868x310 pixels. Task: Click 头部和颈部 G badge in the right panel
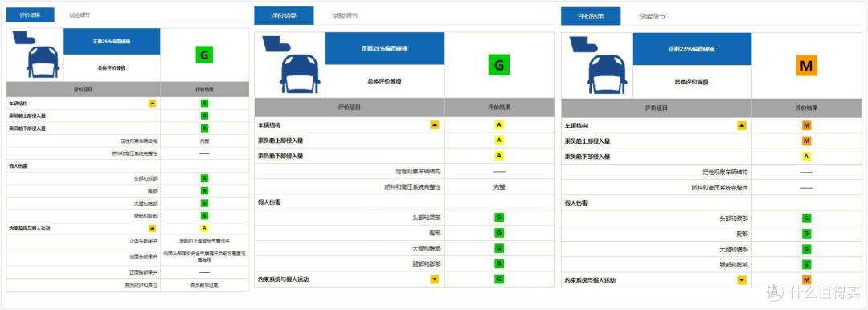click(807, 218)
